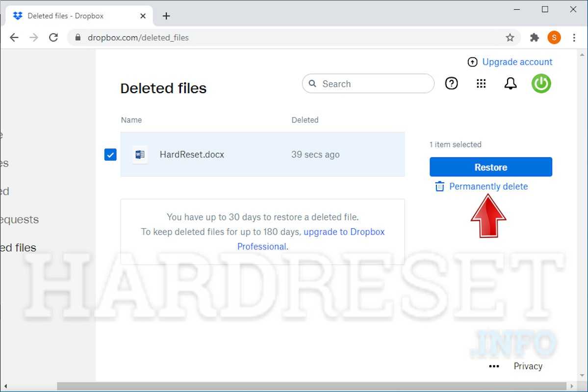588x392 pixels.
Task: Open the Chrome three-dot menu
Action: (574, 37)
